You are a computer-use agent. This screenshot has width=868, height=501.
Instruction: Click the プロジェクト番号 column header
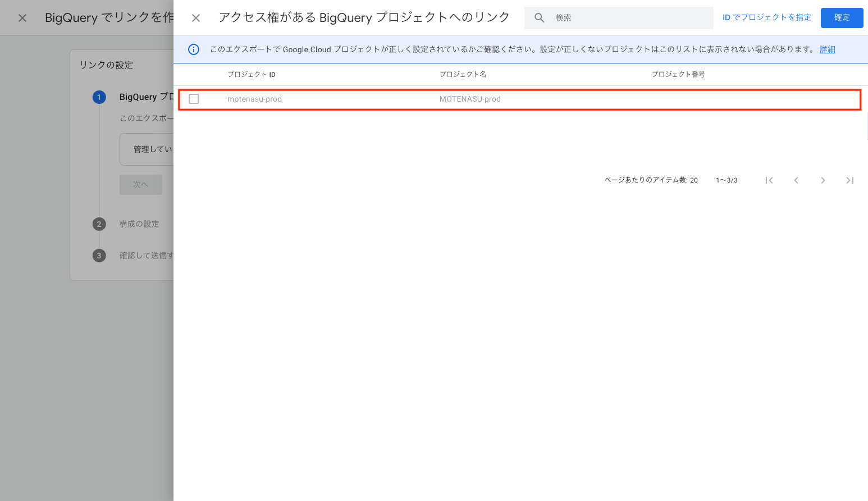click(678, 74)
